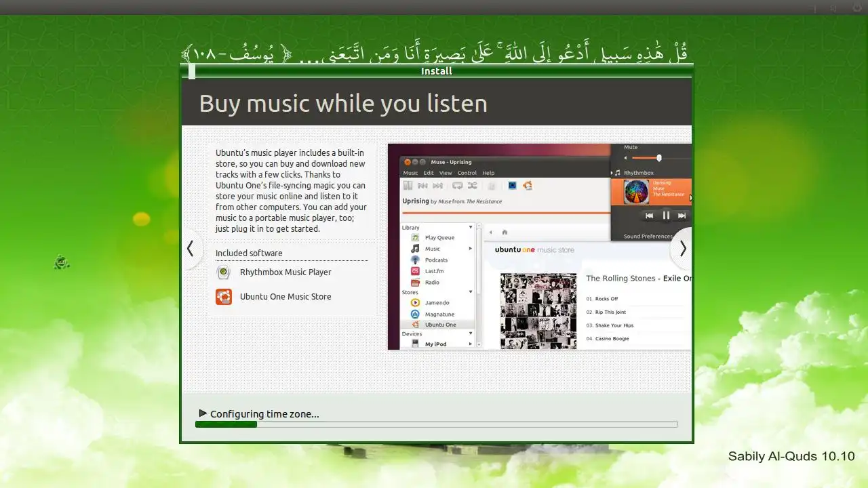The width and height of the screenshot is (868, 488).
Task: Go to the previous installer slide
Action: pyautogui.click(x=191, y=249)
